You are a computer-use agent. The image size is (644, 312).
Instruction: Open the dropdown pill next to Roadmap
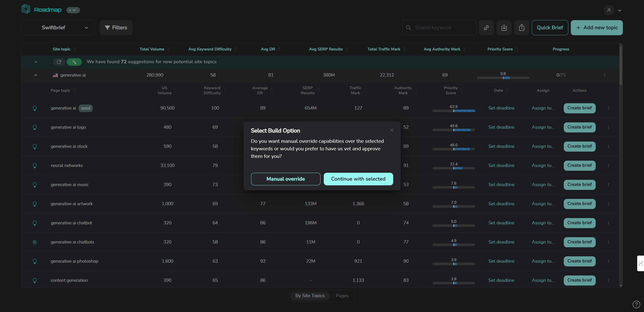click(73, 10)
